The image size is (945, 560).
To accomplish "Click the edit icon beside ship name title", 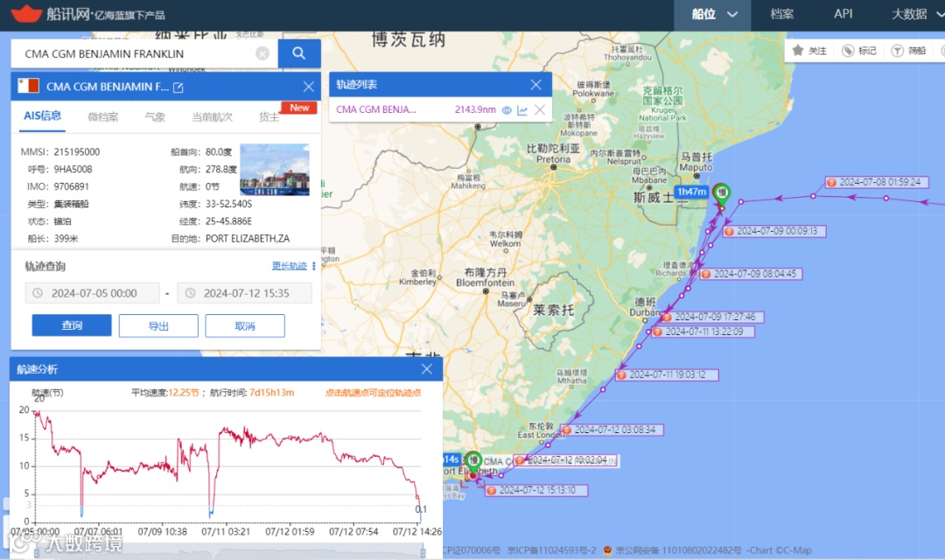I will (x=178, y=87).
